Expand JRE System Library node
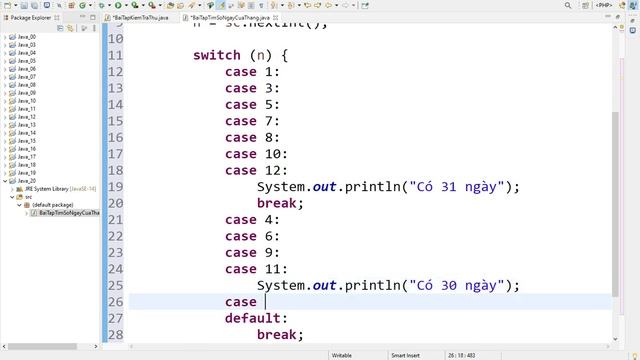Image resolution: width=640 pixels, height=360 pixels. 12,189
